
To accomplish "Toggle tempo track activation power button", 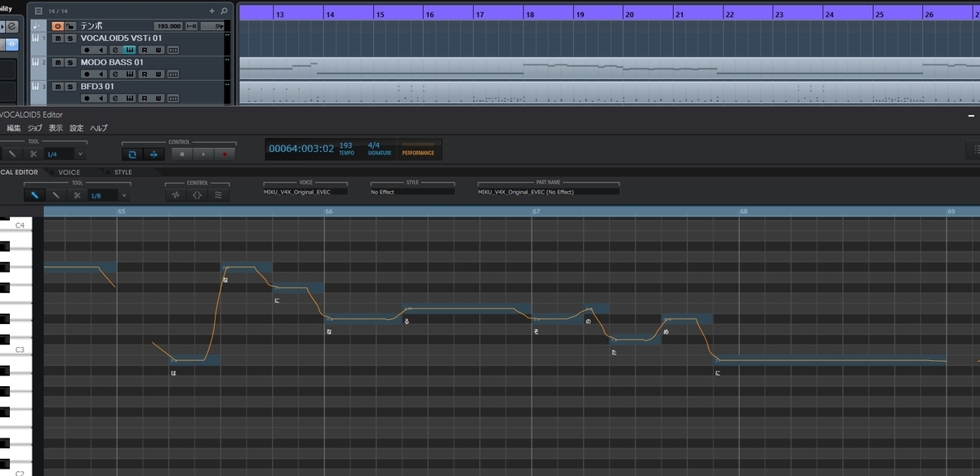I will pos(57,26).
